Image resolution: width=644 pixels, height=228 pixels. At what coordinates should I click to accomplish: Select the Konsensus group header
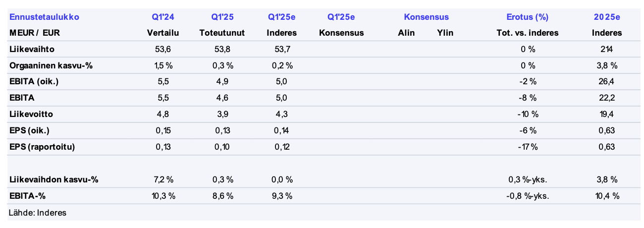[426, 17]
